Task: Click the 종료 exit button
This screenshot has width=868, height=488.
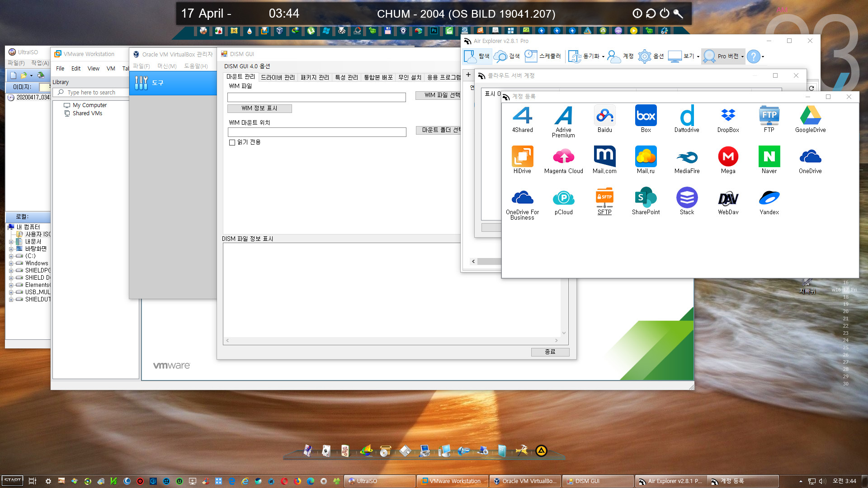Action: click(550, 352)
